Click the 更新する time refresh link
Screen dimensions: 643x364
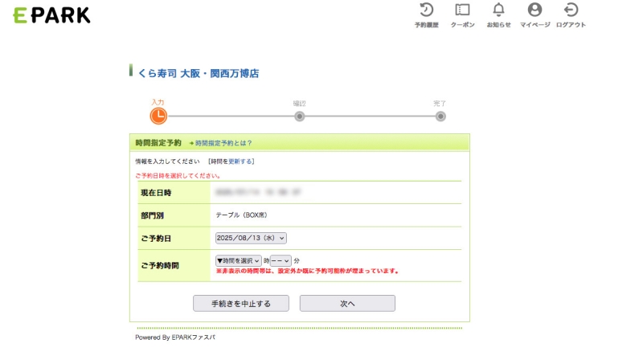[240, 162]
